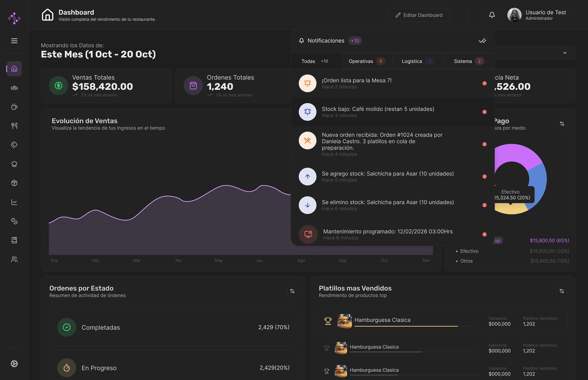Click the notification bell in the top bar
Screen dimensions: 588x380
(x=492, y=15)
